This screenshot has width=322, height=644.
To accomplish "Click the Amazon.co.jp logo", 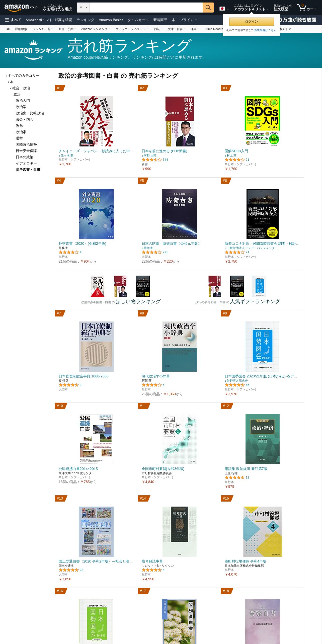I will 21,8.
